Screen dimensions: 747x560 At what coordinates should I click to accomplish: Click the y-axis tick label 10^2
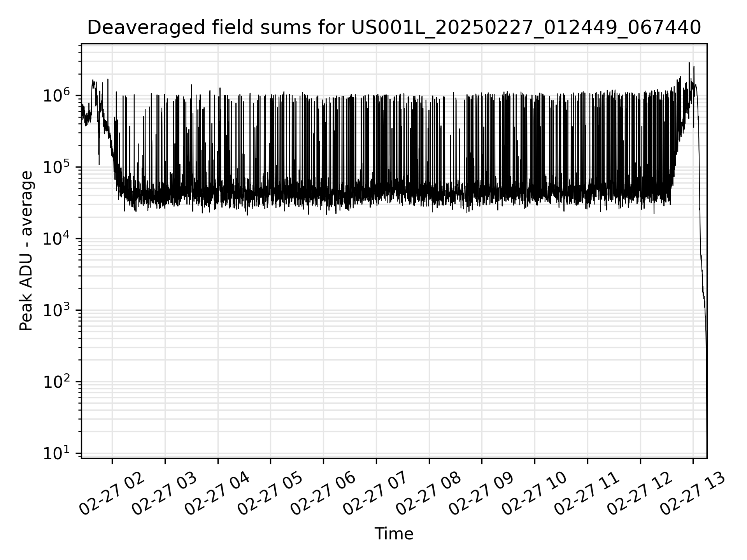coord(56,381)
